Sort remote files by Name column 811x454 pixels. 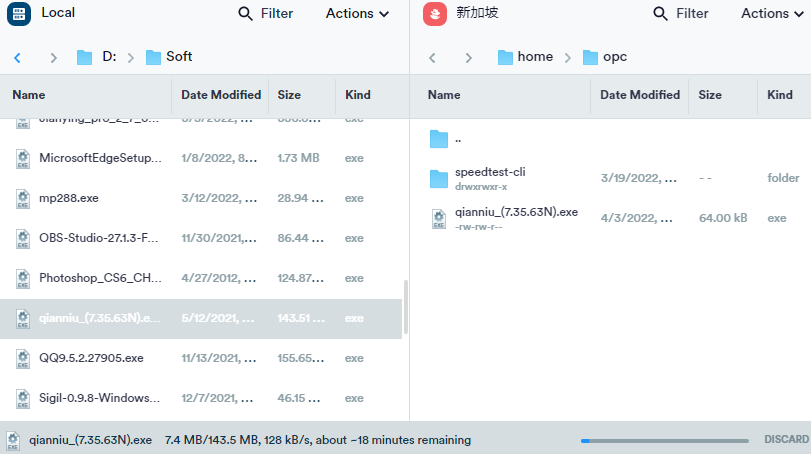444,95
